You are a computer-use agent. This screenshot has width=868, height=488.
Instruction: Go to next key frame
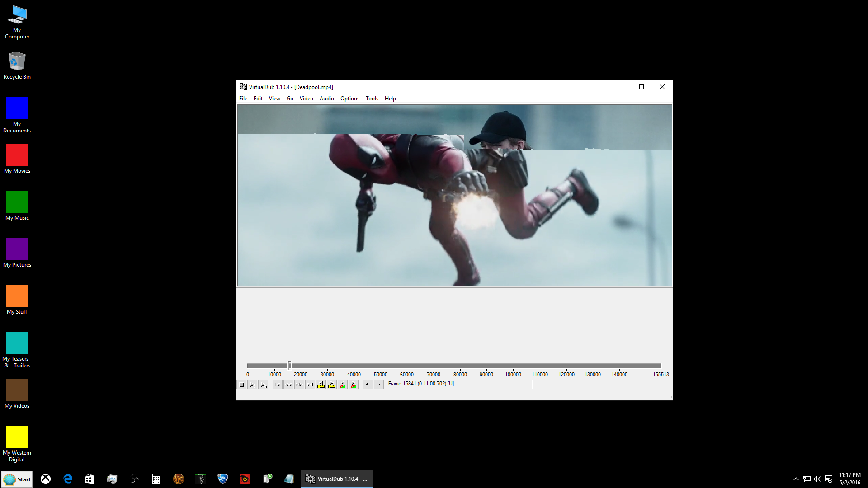click(332, 385)
